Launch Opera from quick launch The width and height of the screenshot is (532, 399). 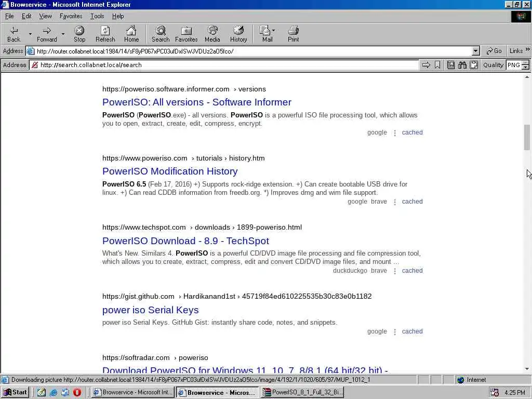pos(77,392)
